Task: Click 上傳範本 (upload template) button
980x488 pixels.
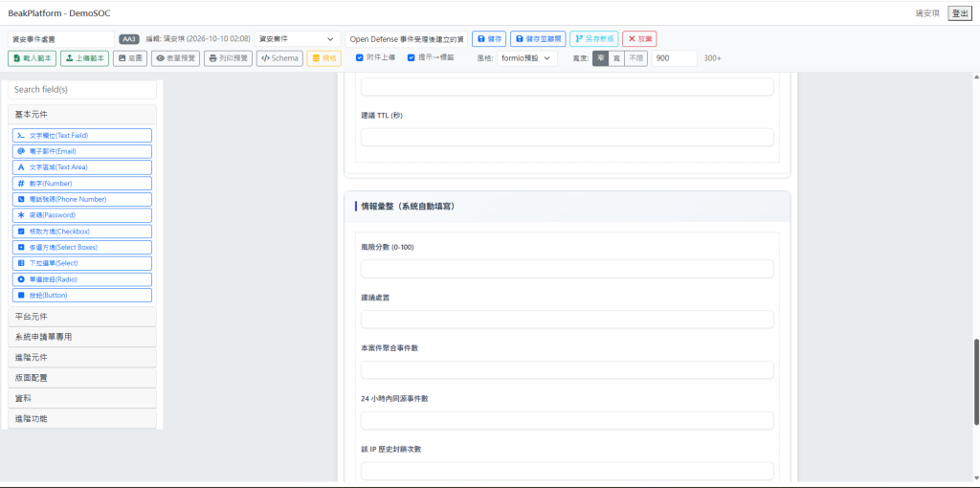Action: [84, 58]
